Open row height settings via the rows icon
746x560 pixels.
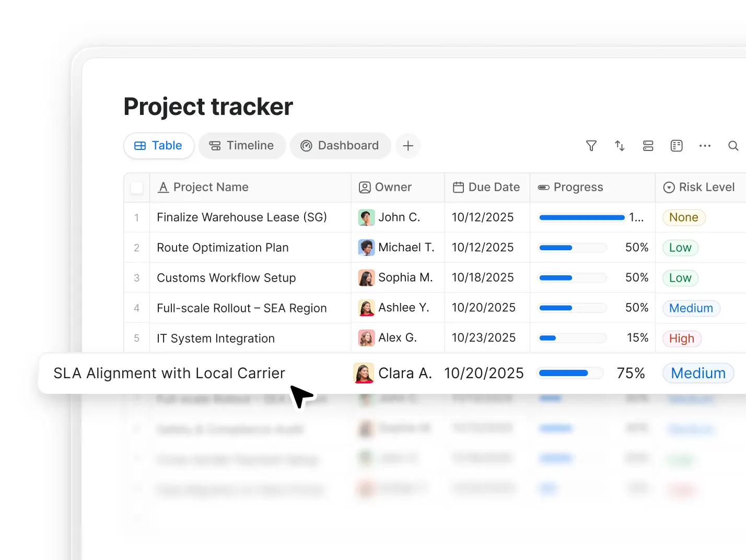coord(648,146)
